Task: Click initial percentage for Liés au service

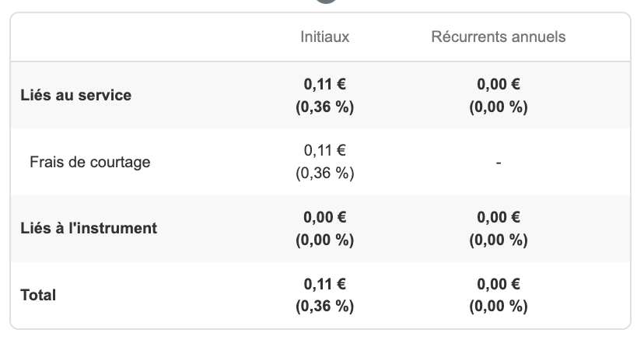Action: [324, 107]
